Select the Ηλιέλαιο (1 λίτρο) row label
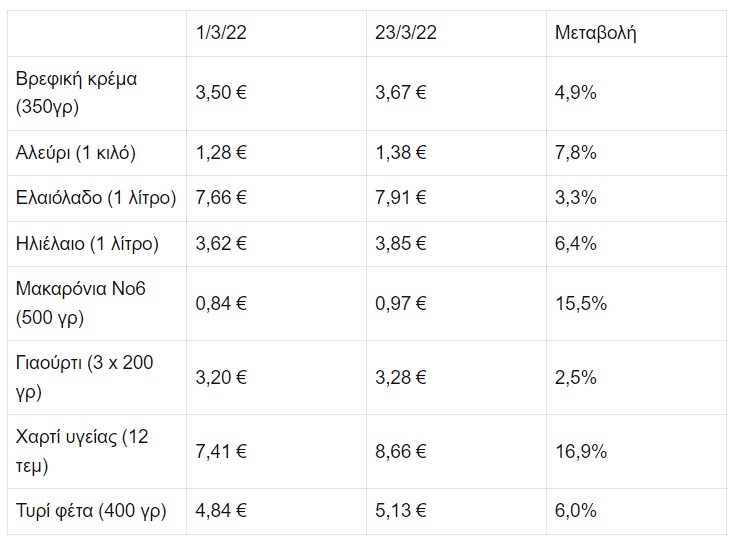This screenshot has height=542, width=734. pyautogui.click(x=97, y=243)
